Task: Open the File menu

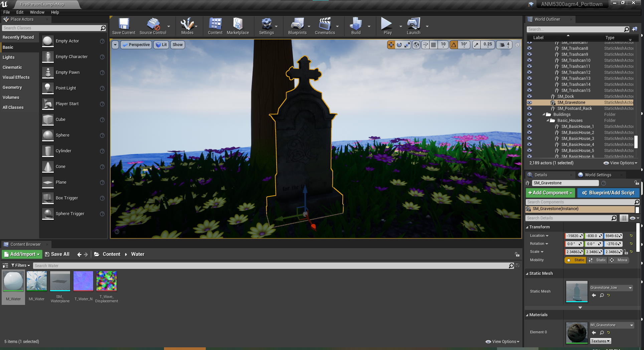Action: click(7, 12)
